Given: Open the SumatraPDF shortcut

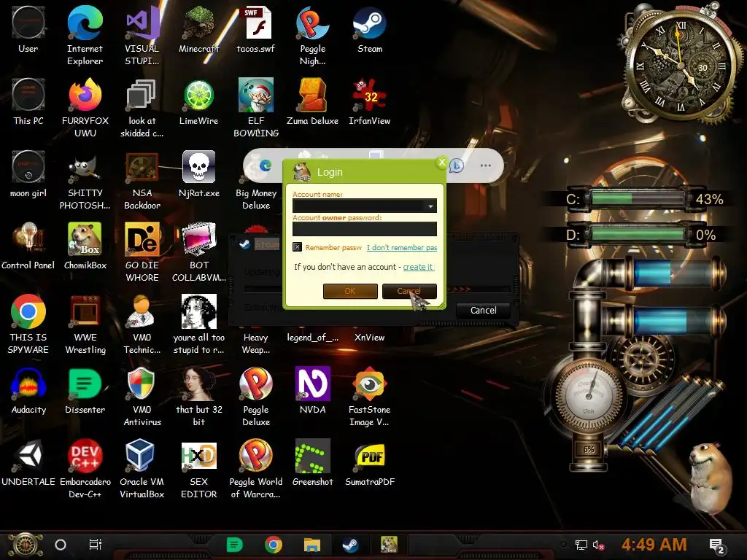Looking at the screenshot, I should (370, 463).
